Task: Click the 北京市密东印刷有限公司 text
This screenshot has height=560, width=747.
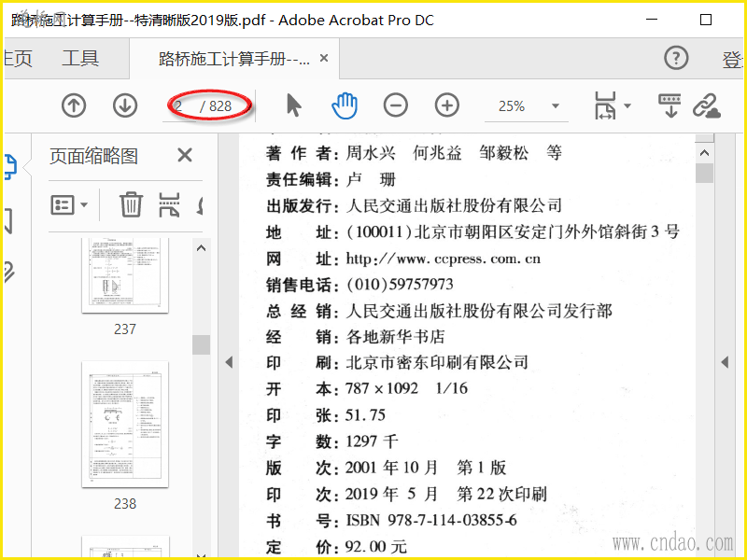Action: 436,362
